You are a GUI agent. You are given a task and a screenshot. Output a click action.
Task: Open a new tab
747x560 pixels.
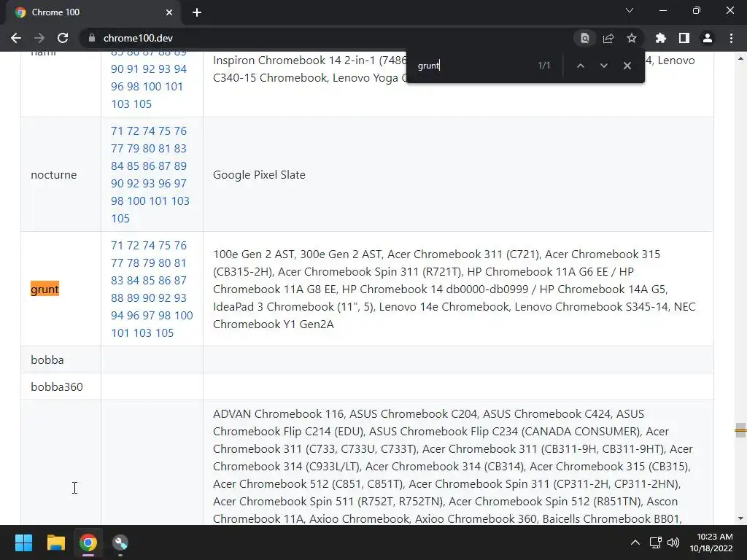(x=197, y=12)
